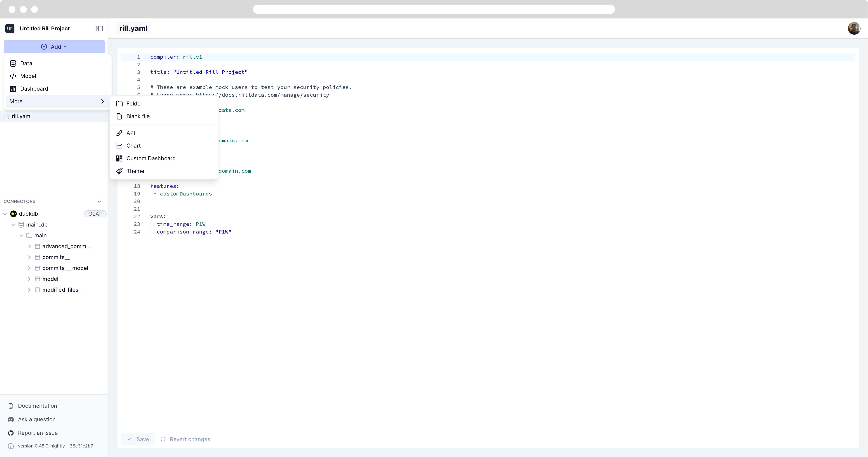This screenshot has width=868, height=457.
Task: Toggle the More section visibility
Action: point(56,101)
